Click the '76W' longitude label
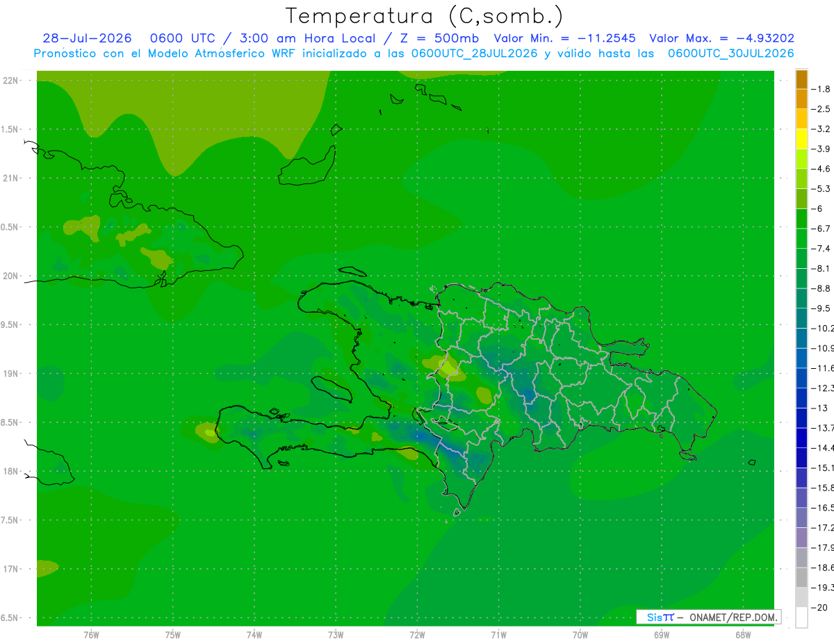The image size is (834, 644). pyautogui.click(x=91, y=634)
